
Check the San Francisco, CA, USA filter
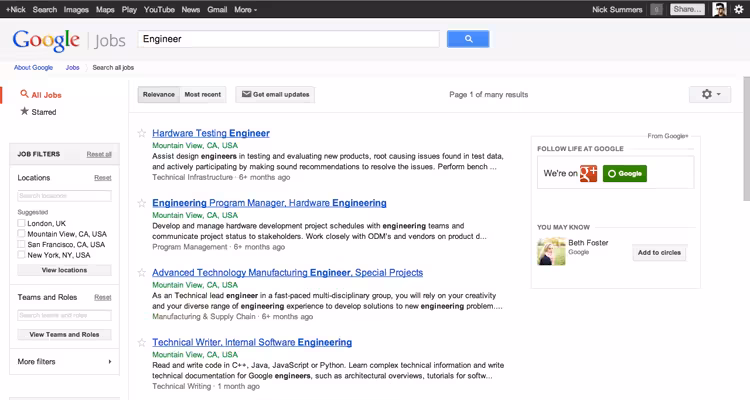coord(21,244)
